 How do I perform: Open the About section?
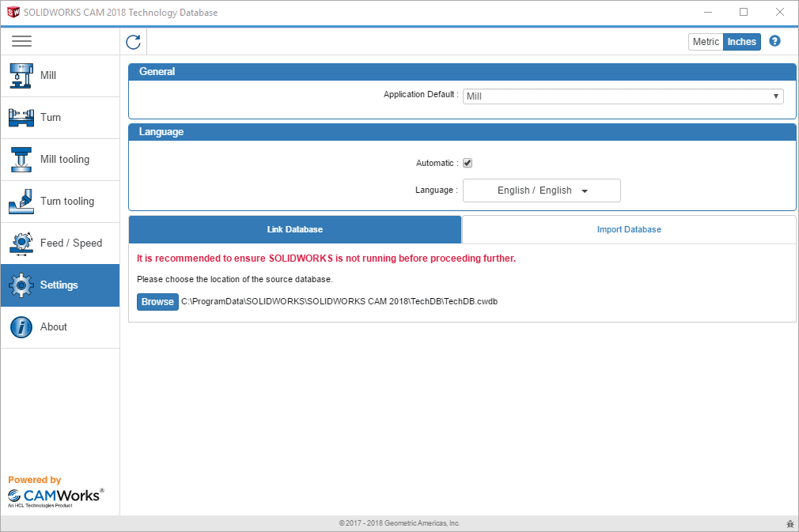pos(60,326)
